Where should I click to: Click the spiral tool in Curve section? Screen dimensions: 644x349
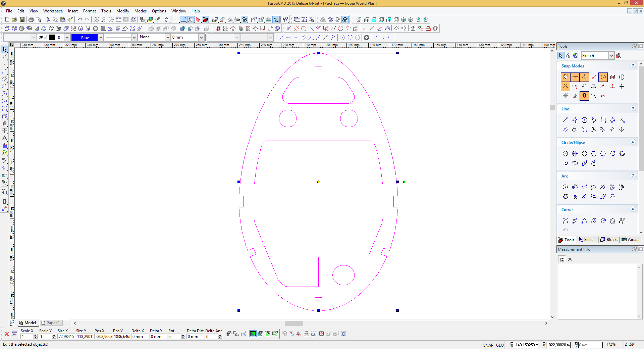coord(594,221)
